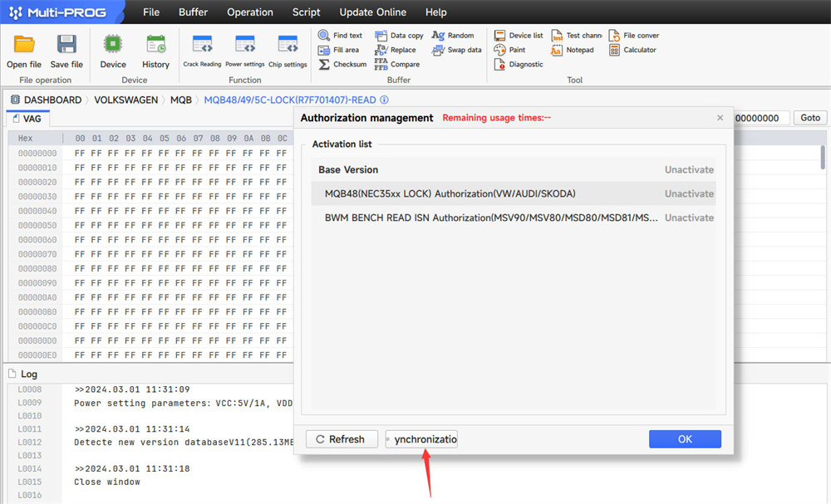This screenshot has width=831, height=504.
Task: Open Chip settings function icon
Action: [x=288, y=45]
